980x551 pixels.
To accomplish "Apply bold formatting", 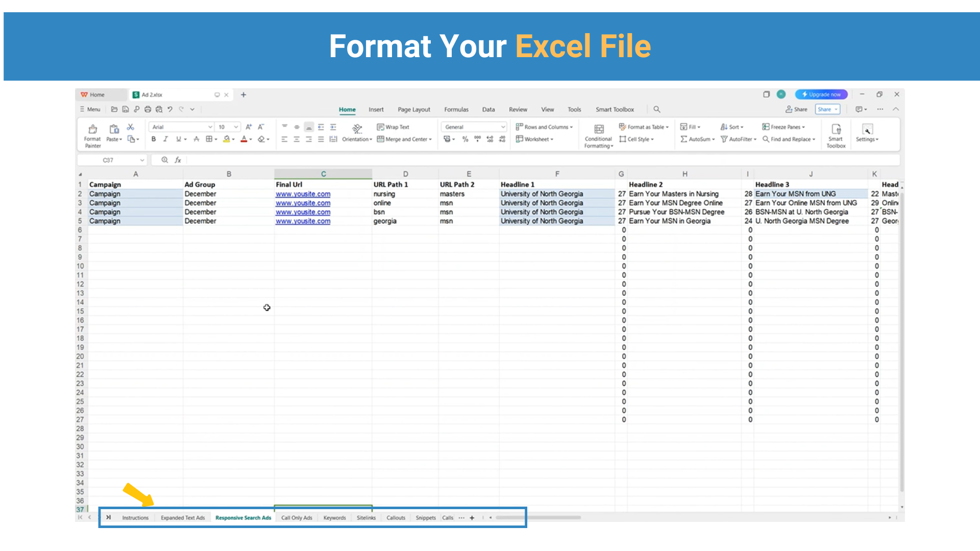I will [x=154, y=139].
